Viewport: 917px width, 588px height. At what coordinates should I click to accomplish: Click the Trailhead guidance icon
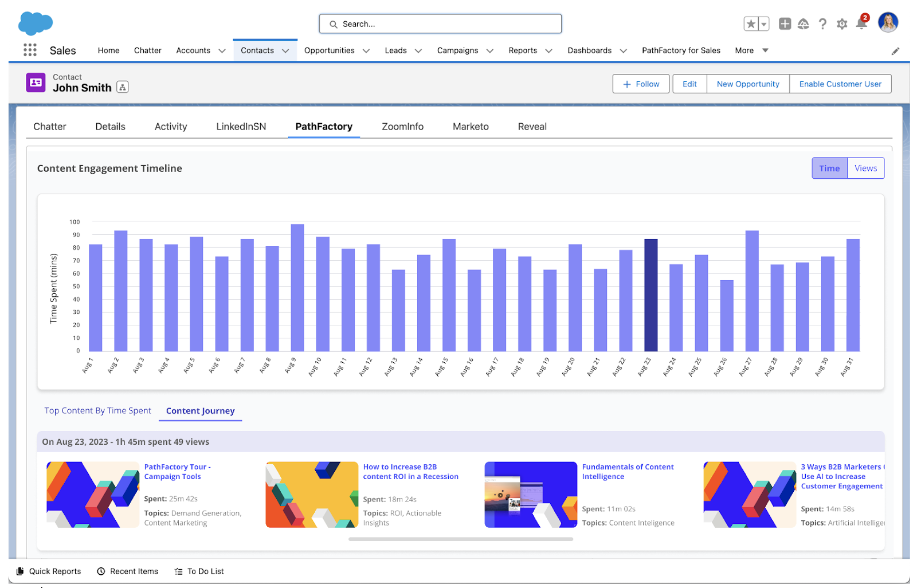click(804, 23)
